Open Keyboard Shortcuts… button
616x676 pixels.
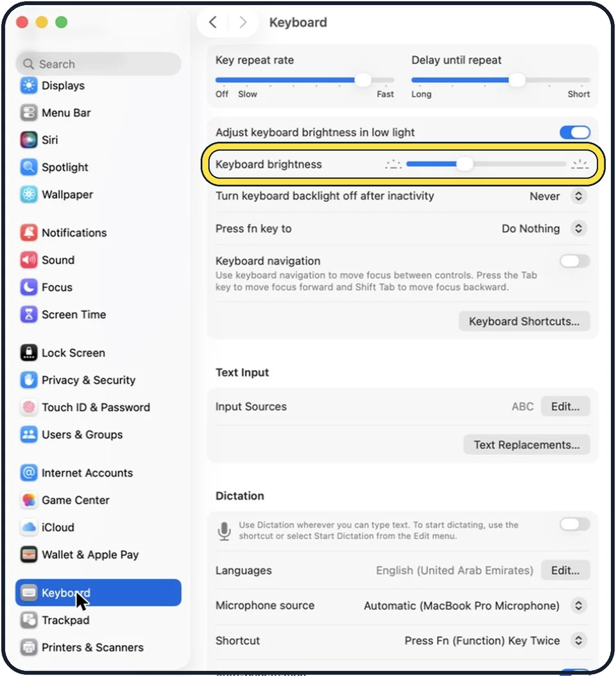click(524, 321)
